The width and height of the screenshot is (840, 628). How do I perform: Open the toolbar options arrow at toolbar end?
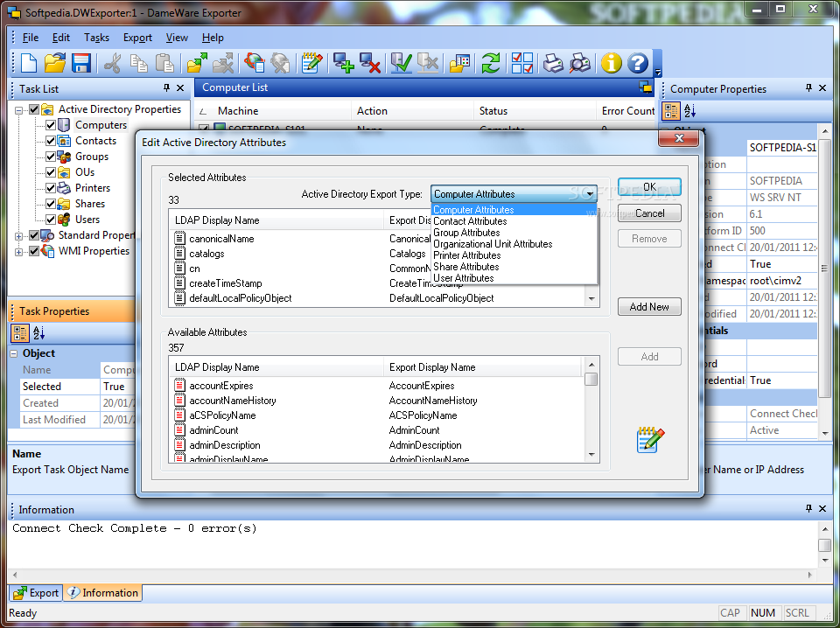[658, 73]
